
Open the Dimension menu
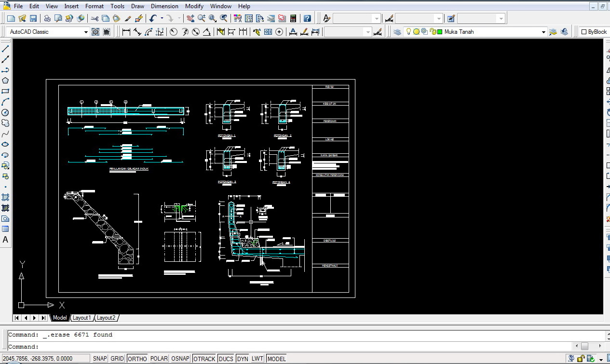(164, 6)
